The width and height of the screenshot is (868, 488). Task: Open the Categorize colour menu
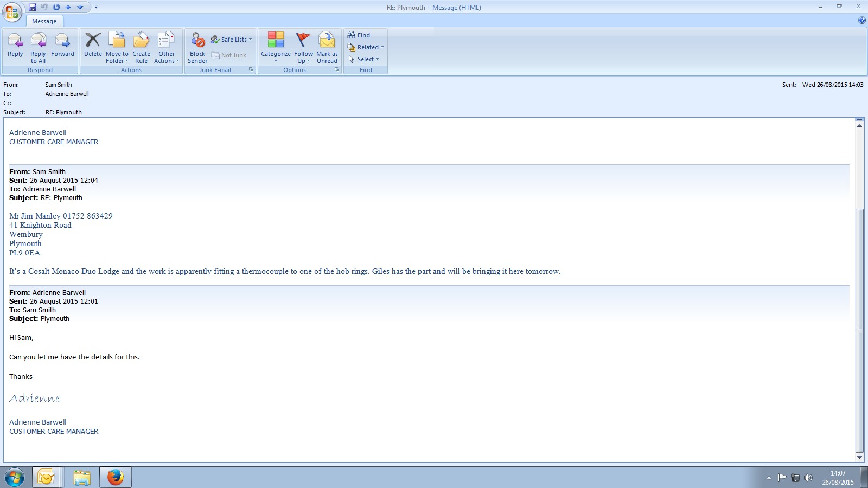tap(276, 47)
